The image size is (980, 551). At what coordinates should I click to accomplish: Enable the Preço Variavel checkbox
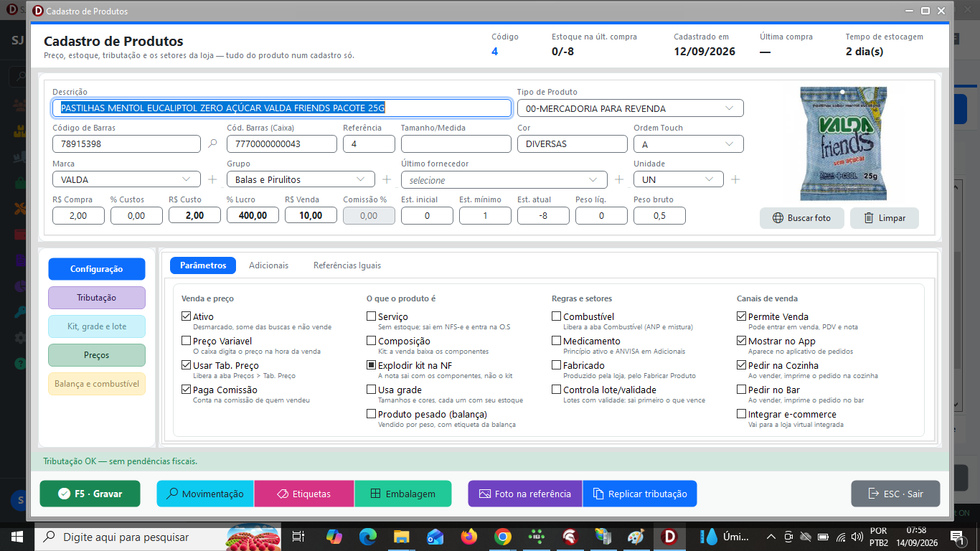coord(187,341)
